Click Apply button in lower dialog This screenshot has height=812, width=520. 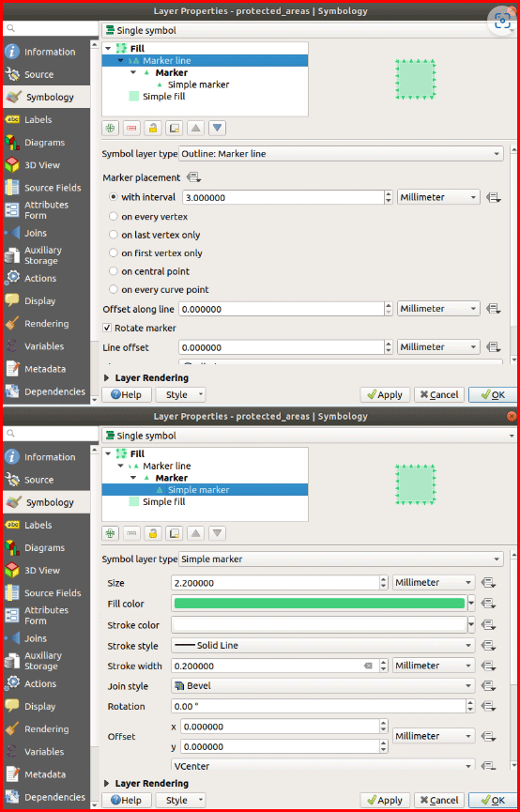(x=385, y=800)
